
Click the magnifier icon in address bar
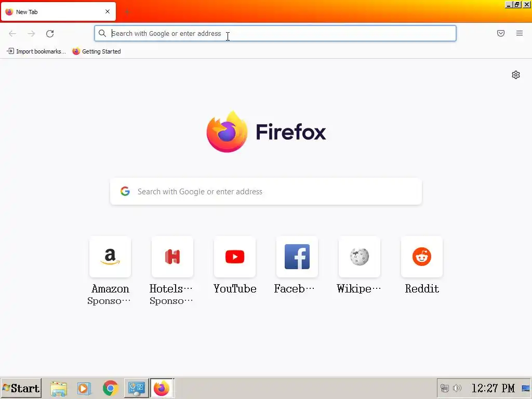102,33
